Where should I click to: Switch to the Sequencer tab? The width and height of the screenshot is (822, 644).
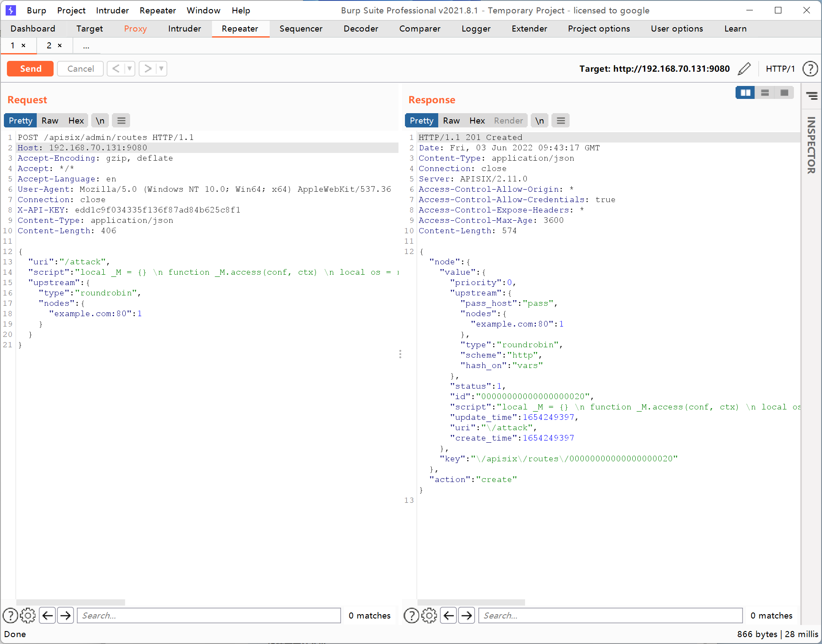(301, 29)
